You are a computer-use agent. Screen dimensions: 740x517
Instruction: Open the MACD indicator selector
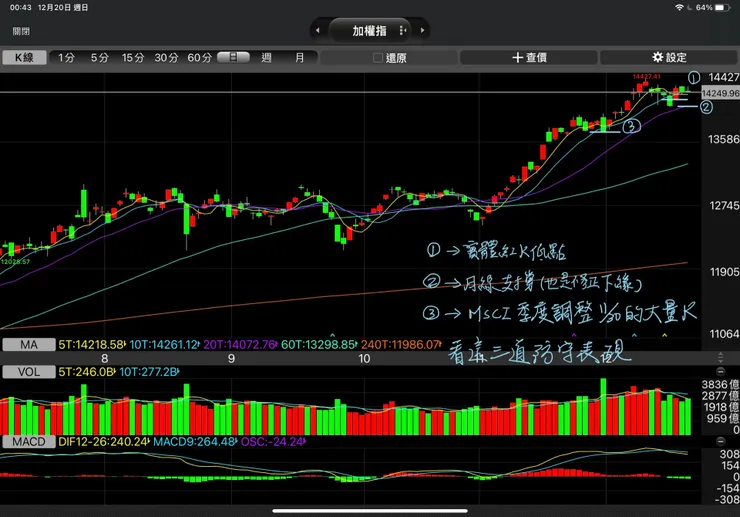click(x=29, y=442)
